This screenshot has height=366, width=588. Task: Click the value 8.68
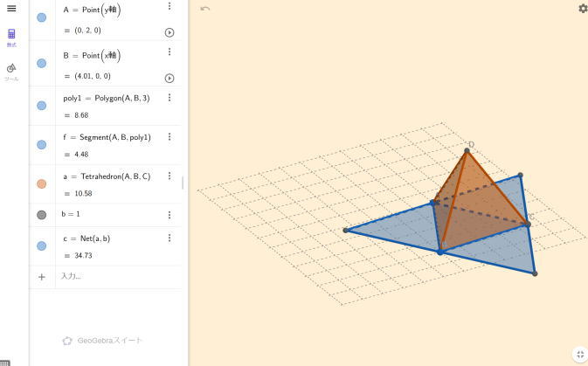click(x=81, y=115)
